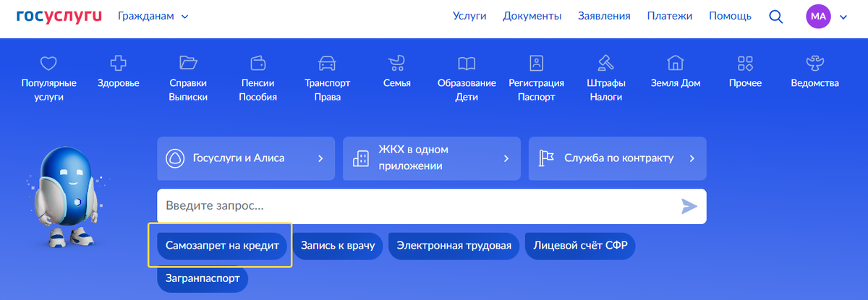Open ЖКХ в одном приложении banner
The width and height of the screenshot is (868, 300).
click(432, 158)
